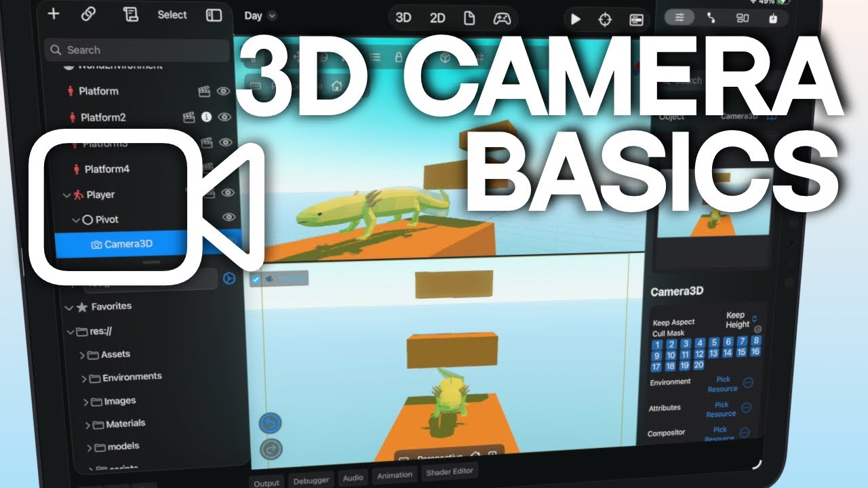Pick Resource for Attributes
This screenshot has width=868, height=488.
point(721,409)
